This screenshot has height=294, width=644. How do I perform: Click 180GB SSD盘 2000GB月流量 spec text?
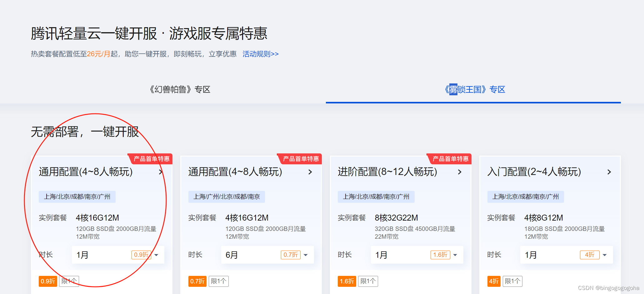565,229
